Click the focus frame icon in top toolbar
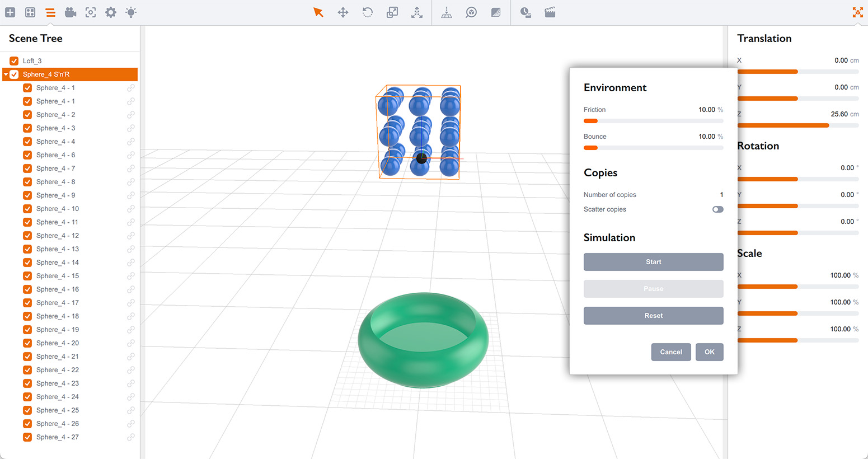Screen dimensions: 868x459 click(90, 12)
